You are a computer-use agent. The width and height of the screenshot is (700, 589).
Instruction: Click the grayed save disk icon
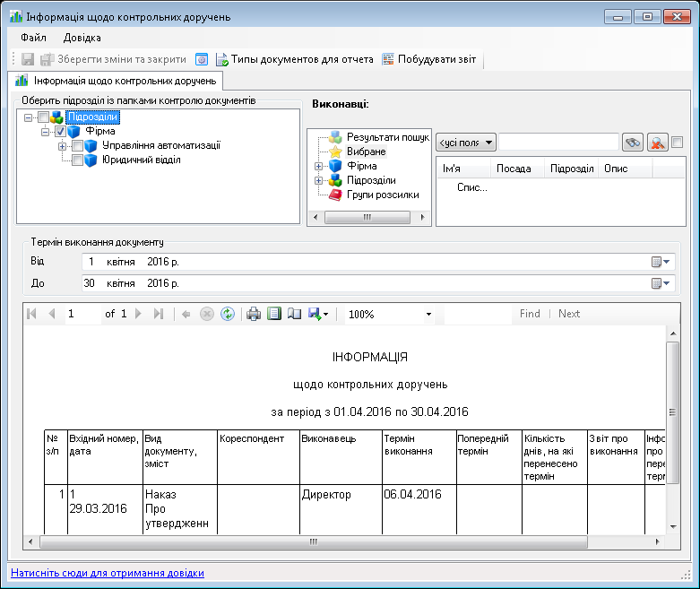(28, 59)
